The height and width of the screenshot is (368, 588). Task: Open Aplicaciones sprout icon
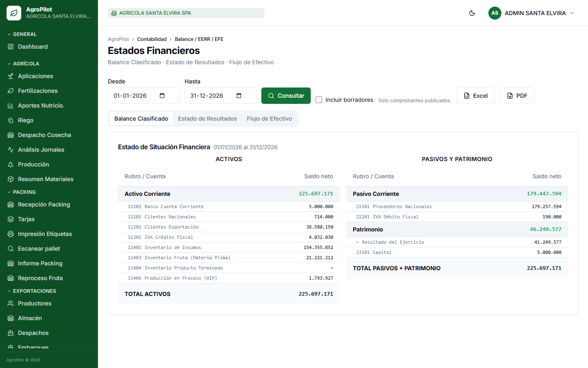tap(11, 76)
